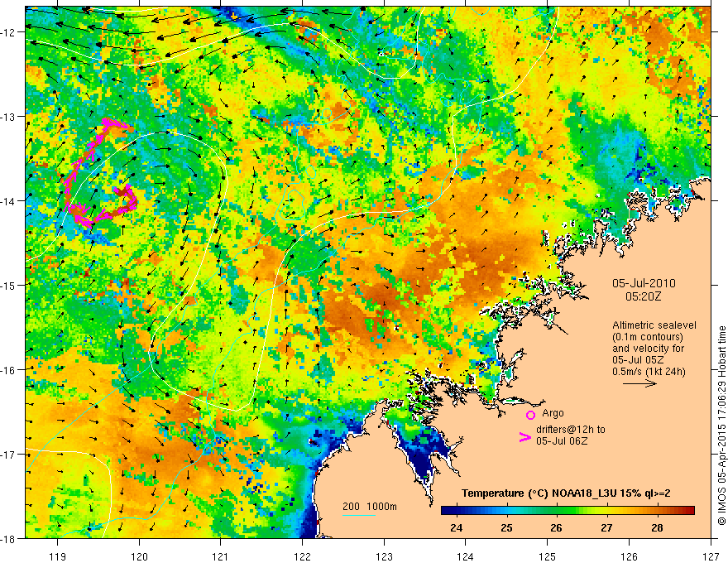
Task: Click the latitude axis label '-14'
Action: tap(8, 201)
